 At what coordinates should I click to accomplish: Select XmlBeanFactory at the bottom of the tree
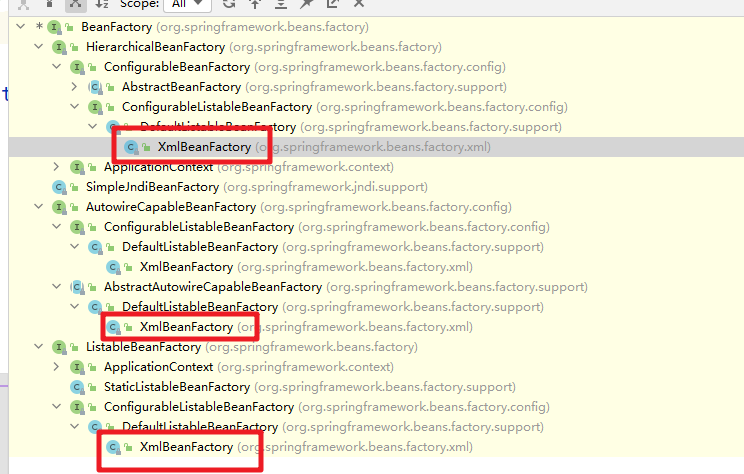(186, 447)
